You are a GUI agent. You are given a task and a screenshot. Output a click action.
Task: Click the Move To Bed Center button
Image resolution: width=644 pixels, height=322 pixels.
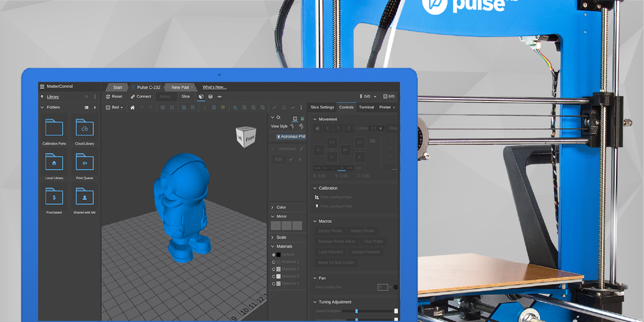pos(336,263)
